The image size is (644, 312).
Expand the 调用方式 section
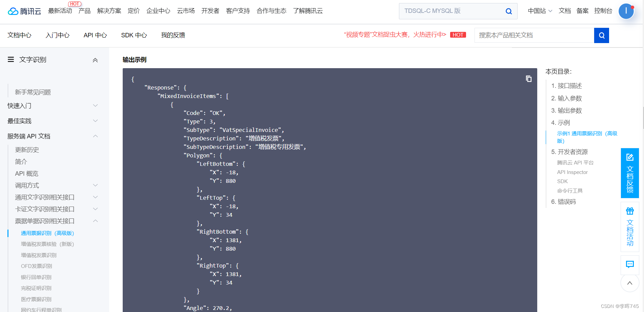pos(95,185)
